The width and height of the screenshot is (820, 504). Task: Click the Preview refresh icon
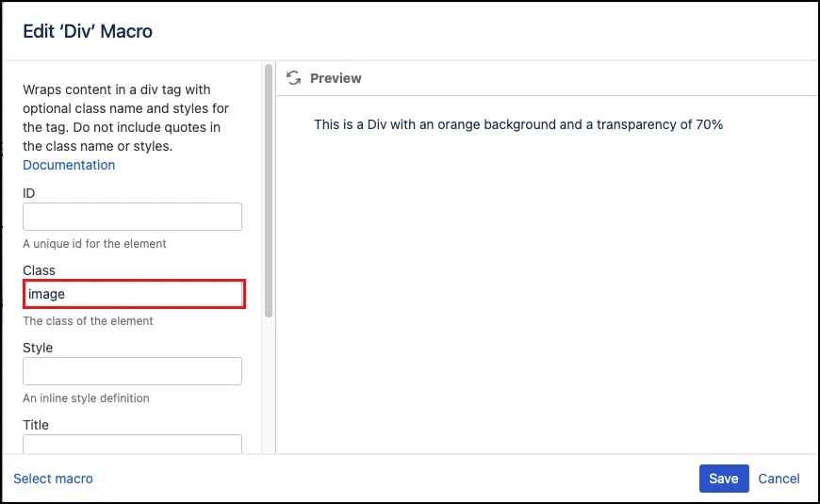tap(293, 78)
